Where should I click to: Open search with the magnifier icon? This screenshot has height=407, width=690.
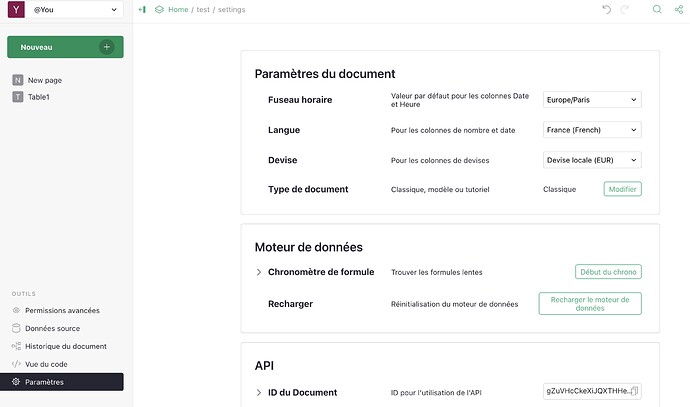(x=657, y=9)
